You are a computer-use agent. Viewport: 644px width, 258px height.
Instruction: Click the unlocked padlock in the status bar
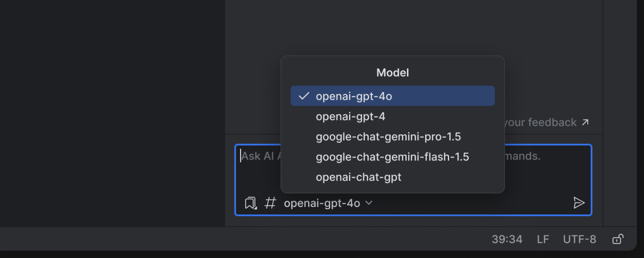click(617, 239)
